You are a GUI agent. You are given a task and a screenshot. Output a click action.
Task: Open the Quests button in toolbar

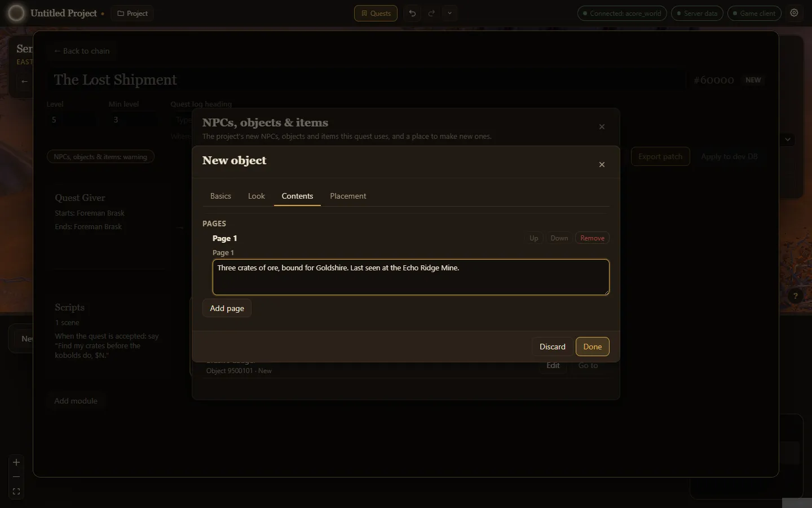376,13
